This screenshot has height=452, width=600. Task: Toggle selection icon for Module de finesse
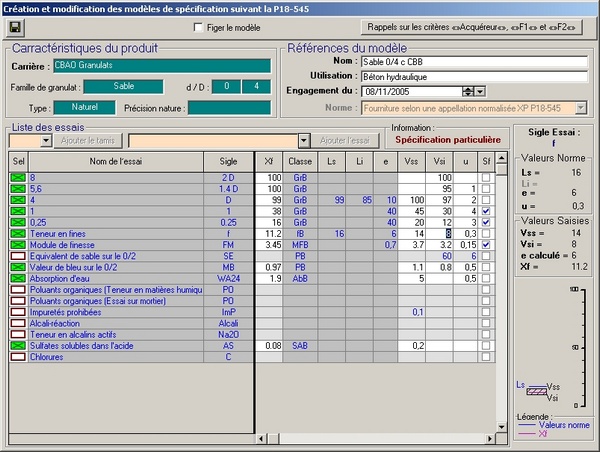pos(18,244)
